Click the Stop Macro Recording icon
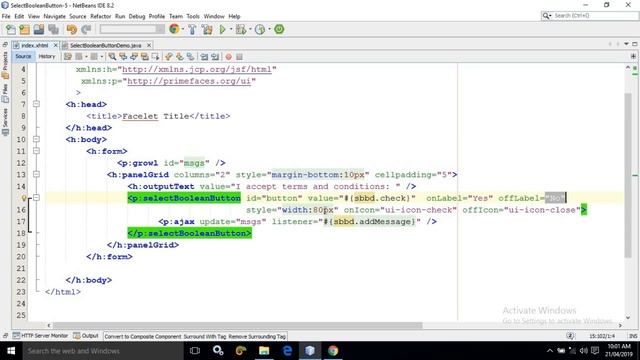The width and height of the screenshot is (640, 360). tap(240, 57)
